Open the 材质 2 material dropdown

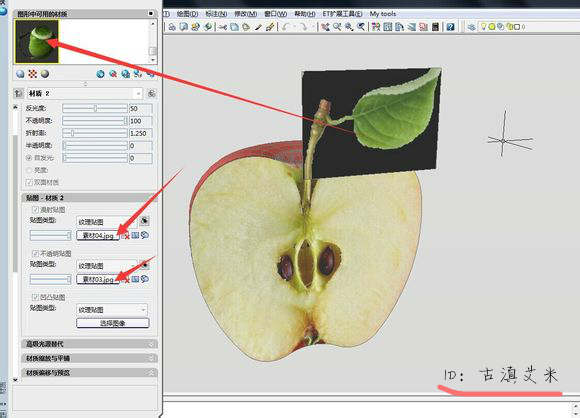[x=85, y=94]
